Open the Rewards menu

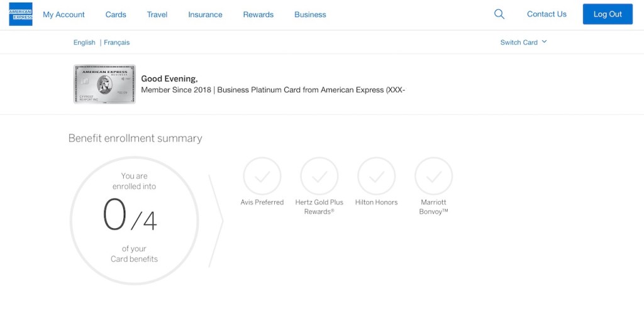258,14
